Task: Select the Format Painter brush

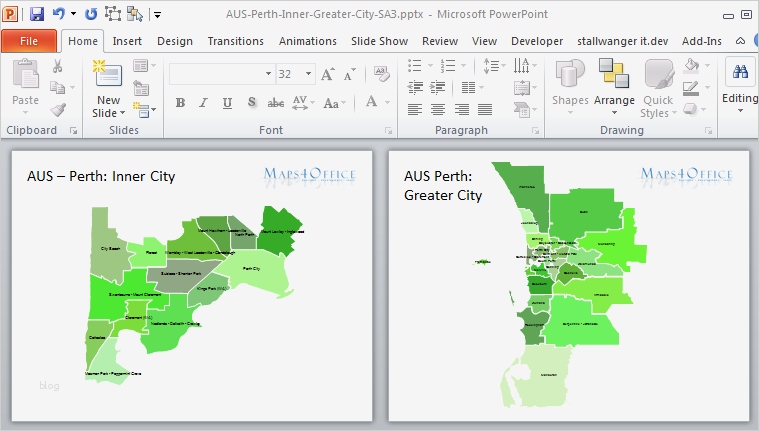Action: (58, 109)
